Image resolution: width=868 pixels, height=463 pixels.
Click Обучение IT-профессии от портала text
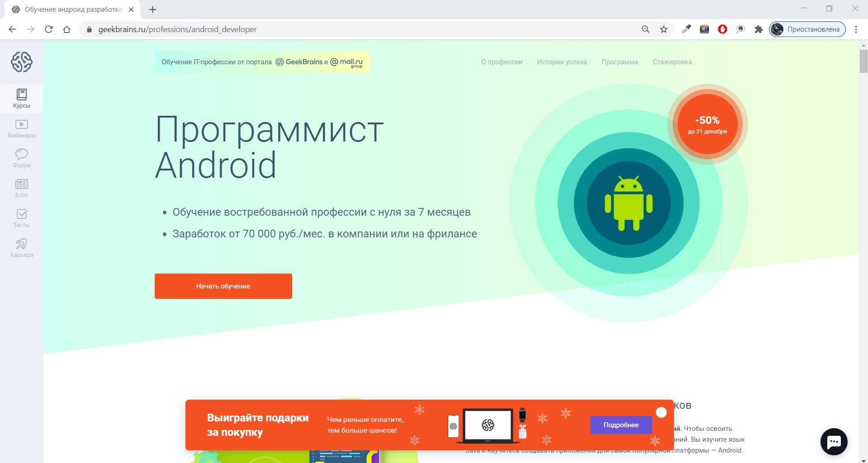(x=217, y=62)
